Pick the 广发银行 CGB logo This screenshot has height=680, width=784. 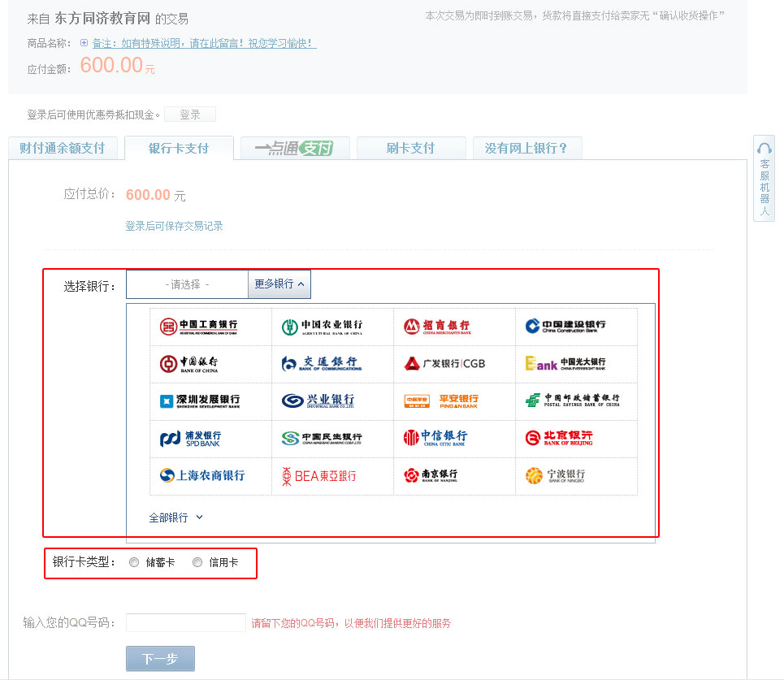(x=444, y=363)
